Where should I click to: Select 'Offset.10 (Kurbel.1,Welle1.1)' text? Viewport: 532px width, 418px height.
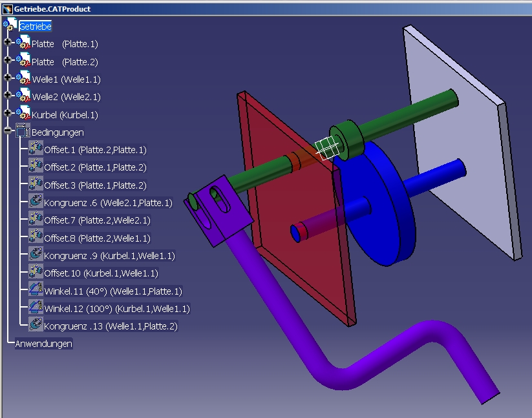pos(101,273)
